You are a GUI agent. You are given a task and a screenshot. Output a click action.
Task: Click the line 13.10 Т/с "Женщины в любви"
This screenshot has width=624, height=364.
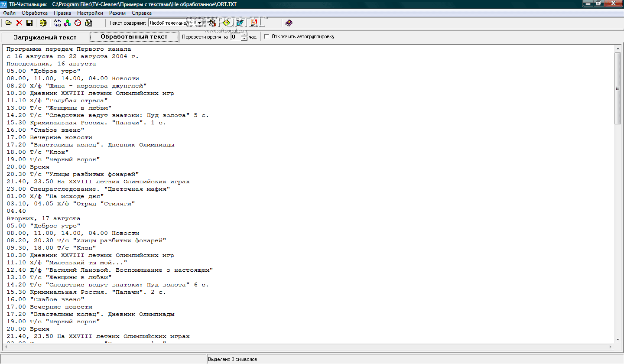click(59, 277)
